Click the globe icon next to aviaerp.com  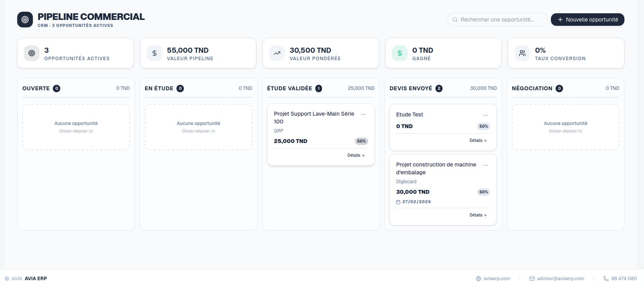tap(478, 278)
